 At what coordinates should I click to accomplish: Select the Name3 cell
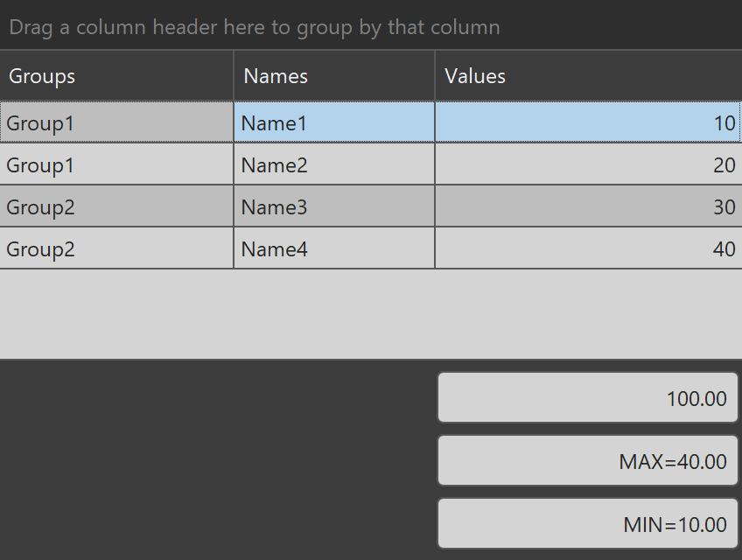pos(334,206)
